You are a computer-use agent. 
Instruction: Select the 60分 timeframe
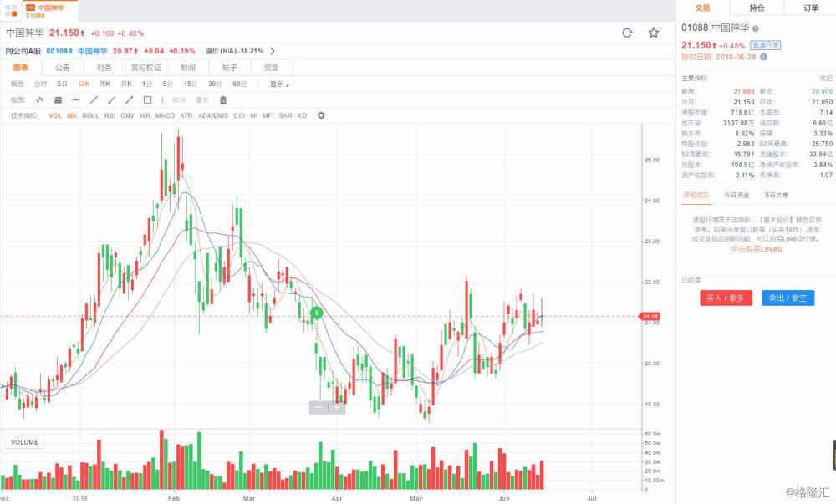239,84
